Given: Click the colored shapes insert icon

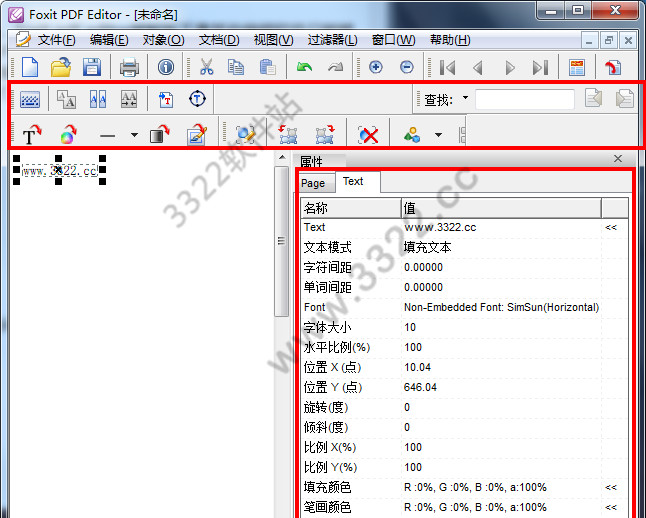Looking at the screenshot, I should coord(412,134).
